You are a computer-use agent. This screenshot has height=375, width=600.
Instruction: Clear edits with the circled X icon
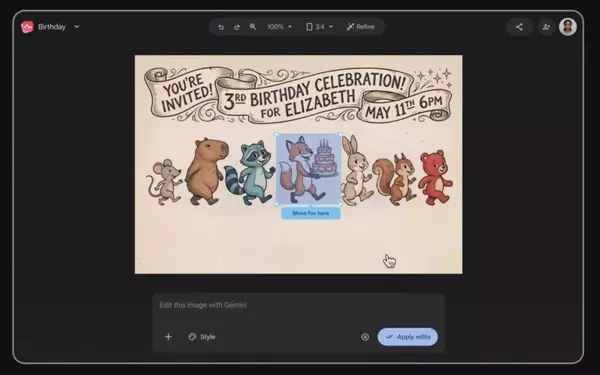[x=365, y=337]
